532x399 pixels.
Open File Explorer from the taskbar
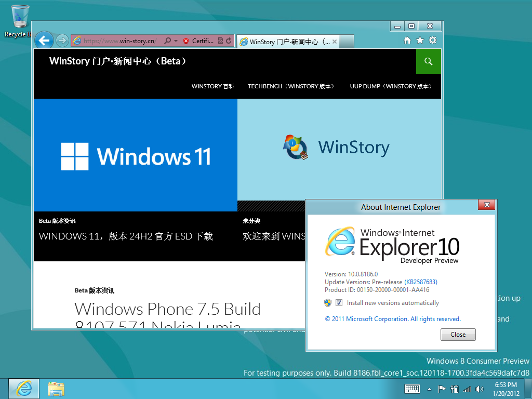pos(56,389)
